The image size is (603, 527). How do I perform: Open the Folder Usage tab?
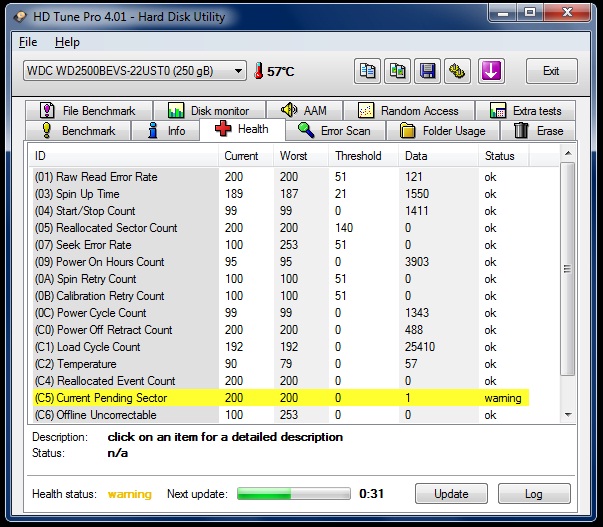[x=442, y=131]
